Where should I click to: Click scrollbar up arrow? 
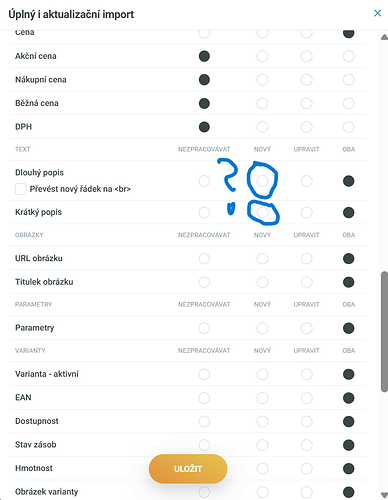(384, 37)
